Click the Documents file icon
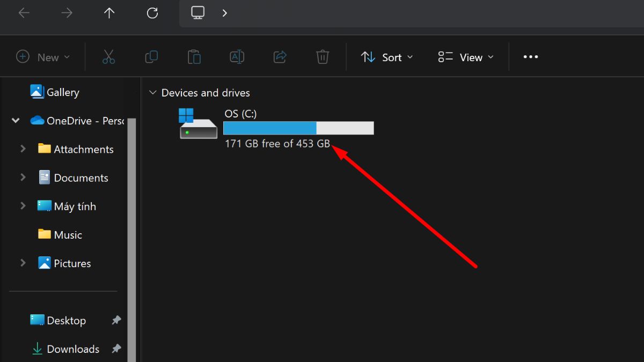644x362 pixels. coord(45,177)
